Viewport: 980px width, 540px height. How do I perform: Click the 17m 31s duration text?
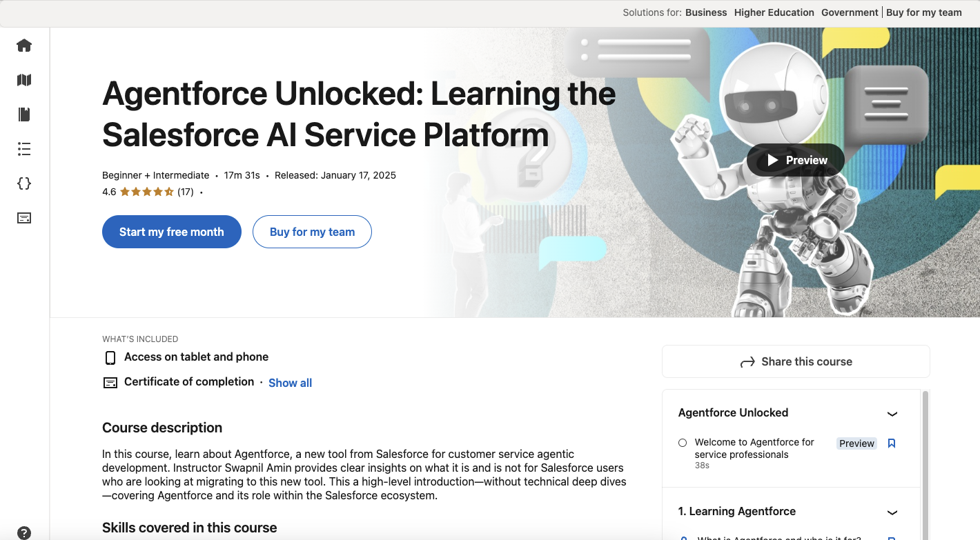click(242, 175)
